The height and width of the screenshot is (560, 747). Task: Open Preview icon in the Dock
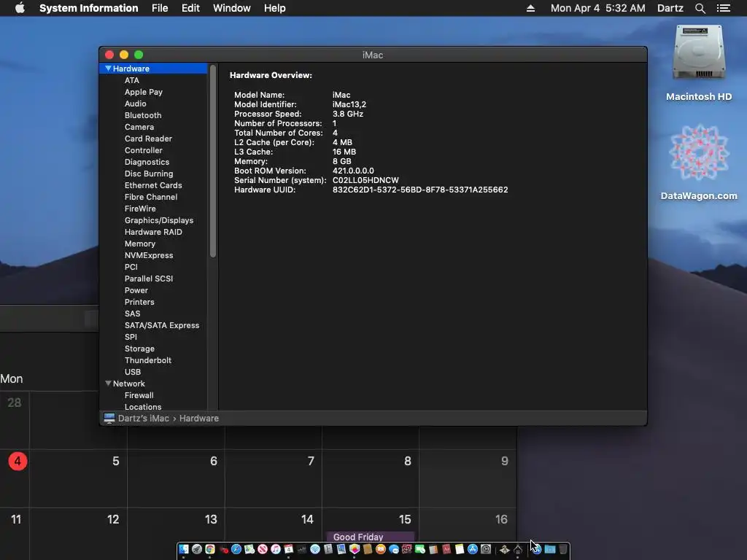[341, 549]
